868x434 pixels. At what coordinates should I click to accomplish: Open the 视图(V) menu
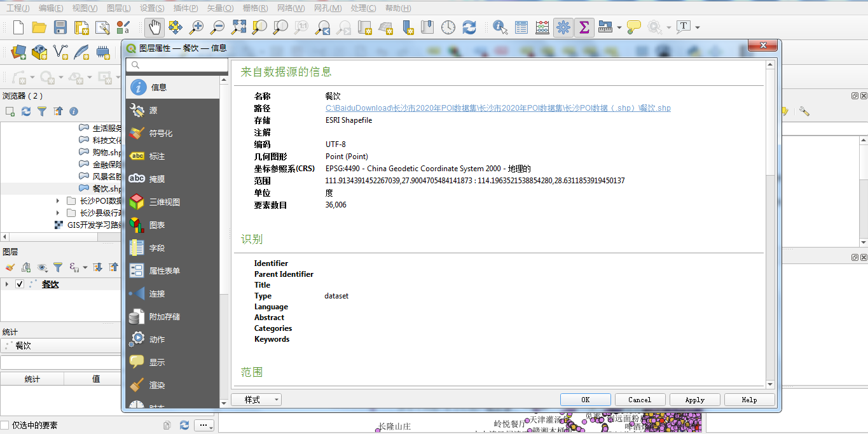(x=85, y=8)
